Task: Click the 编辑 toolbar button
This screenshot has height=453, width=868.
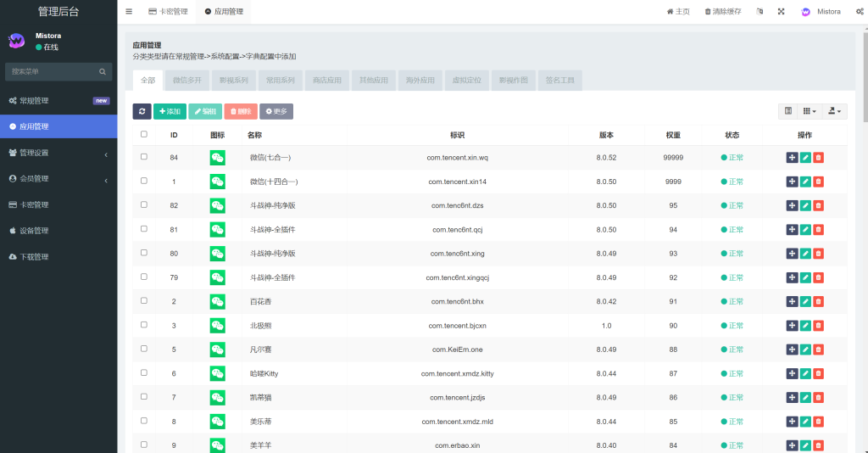Action: [205, 111]
